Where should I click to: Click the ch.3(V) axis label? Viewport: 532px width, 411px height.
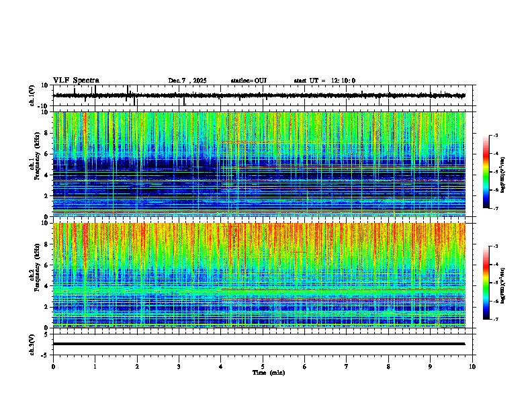[x=32, y=345]
